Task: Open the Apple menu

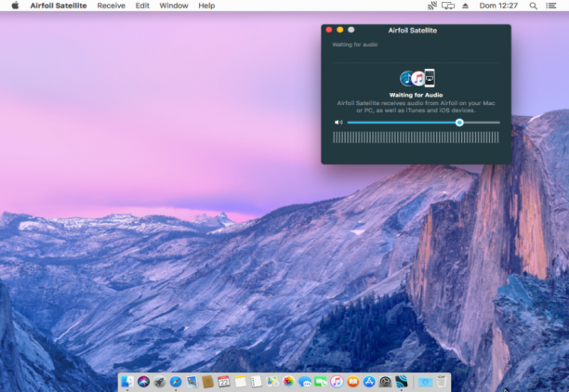Action: click(15, 6)
